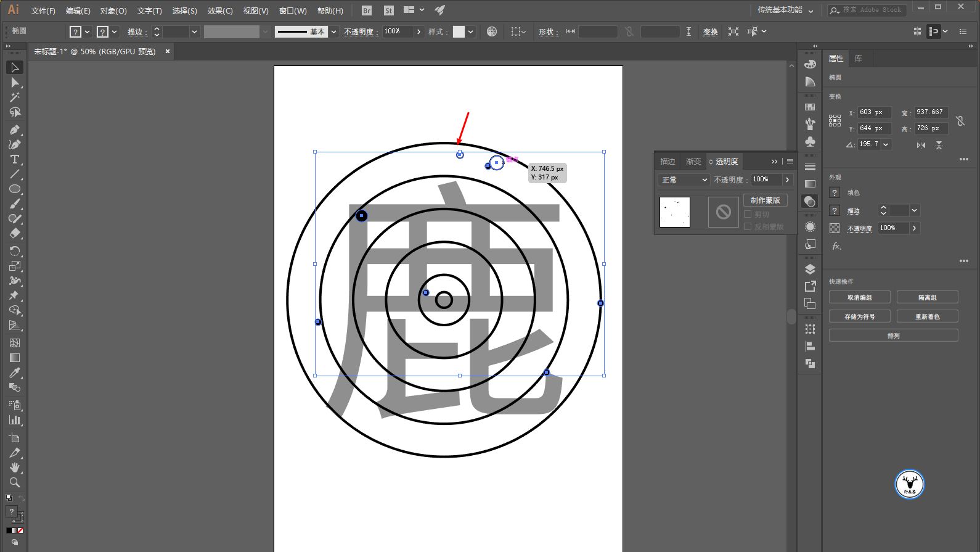Select the Direct Selection tool
Image resolution: width=980 pixels, height=552 pixels.
[15, 82]
